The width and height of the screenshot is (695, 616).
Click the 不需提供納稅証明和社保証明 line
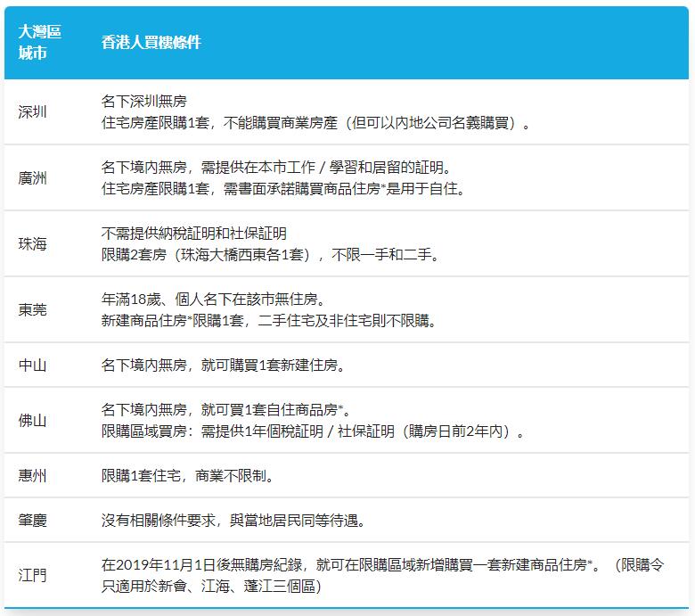(194, 234)
